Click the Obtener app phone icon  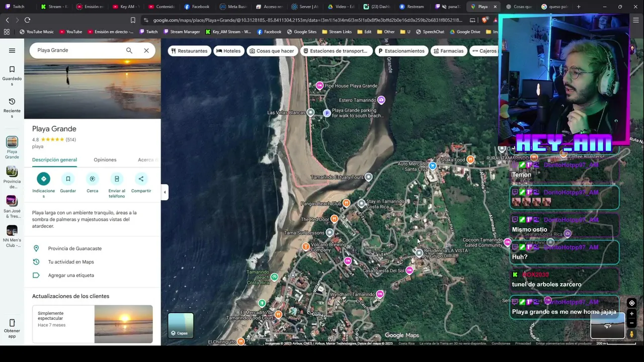coord(12,323)
